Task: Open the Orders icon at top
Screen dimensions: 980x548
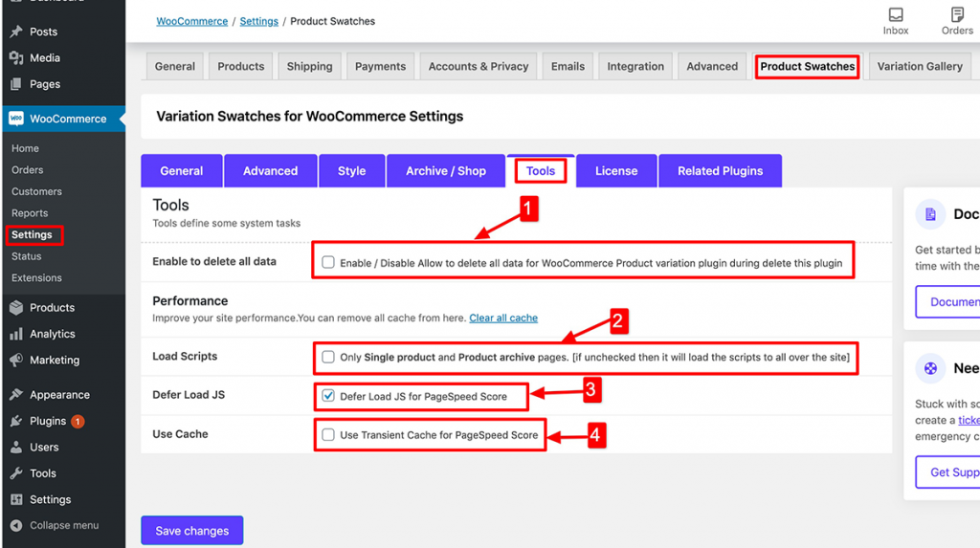Action: (957, 14)
